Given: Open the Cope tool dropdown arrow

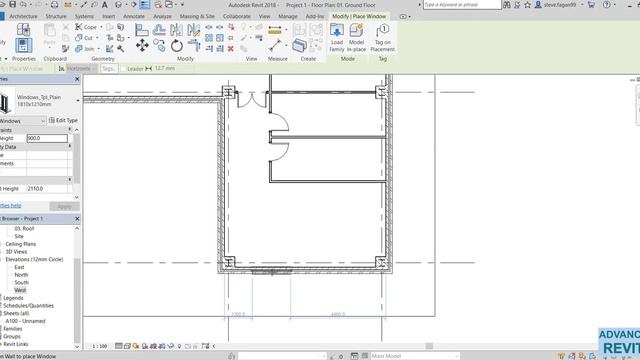Looking at the screenshot, I should pyautogui.click(x=101, y=27).
